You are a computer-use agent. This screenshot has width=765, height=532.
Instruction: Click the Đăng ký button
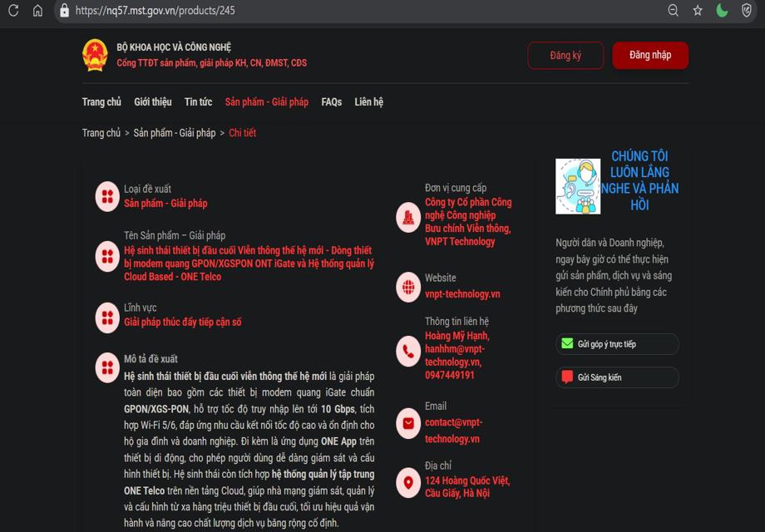click(565, 56)
